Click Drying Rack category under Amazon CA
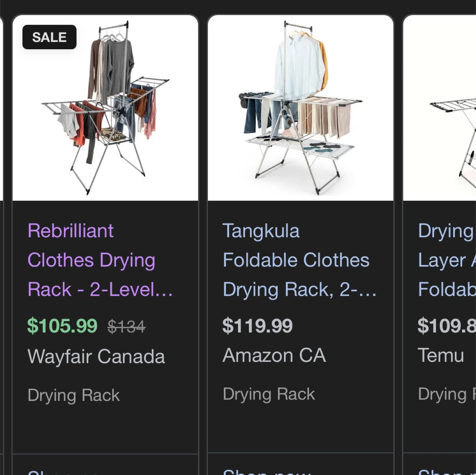 click(x=269, y=394)
